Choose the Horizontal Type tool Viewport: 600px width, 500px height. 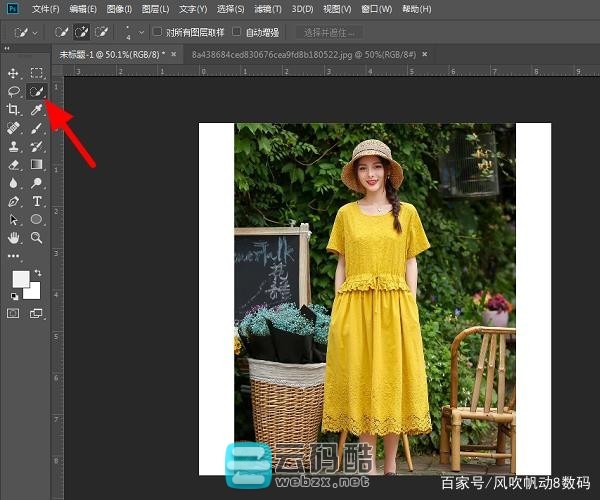tap(36, 201)
